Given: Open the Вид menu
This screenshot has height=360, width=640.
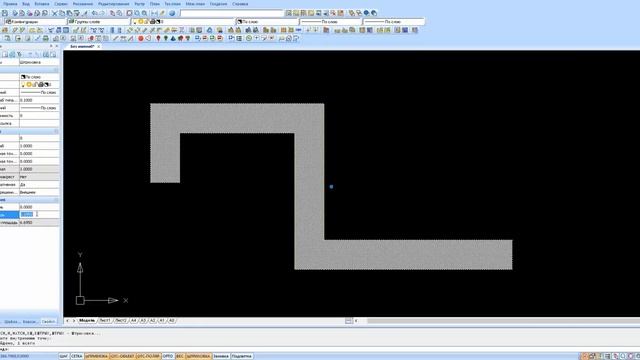Looking at the screenshot, I should [25, 4].
